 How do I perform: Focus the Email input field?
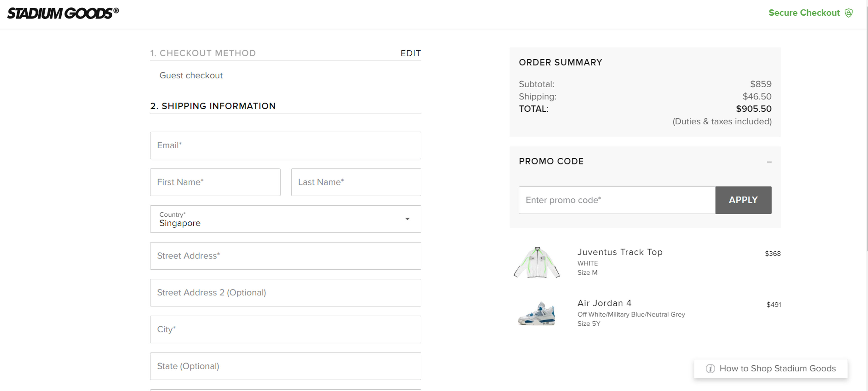(x=285, y=145)
